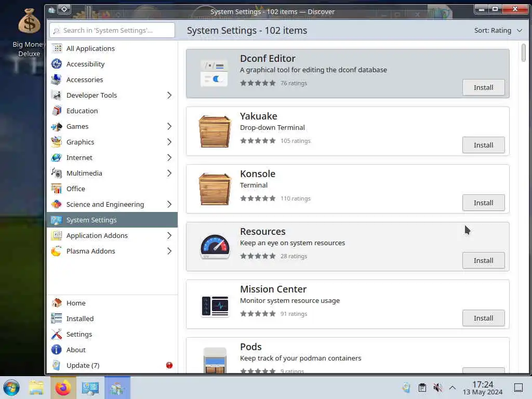532x399 pixels.
Task: Open the Resources gauge icon
Action: tap(215, 247)
